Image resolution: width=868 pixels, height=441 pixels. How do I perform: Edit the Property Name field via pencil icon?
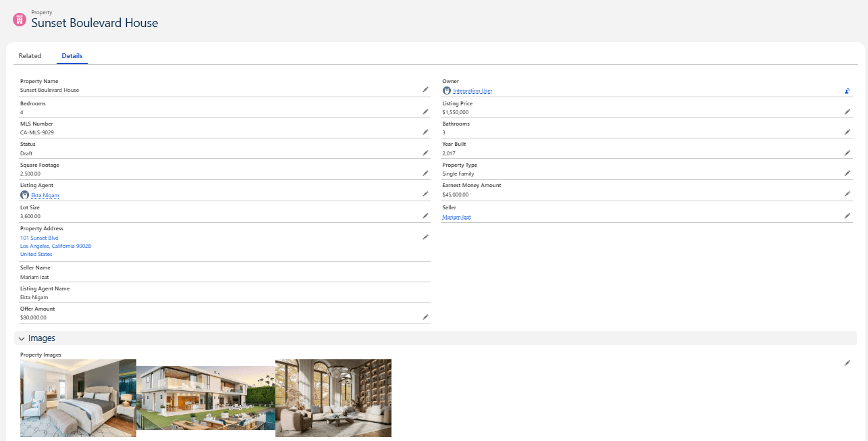tap(425, 89)
